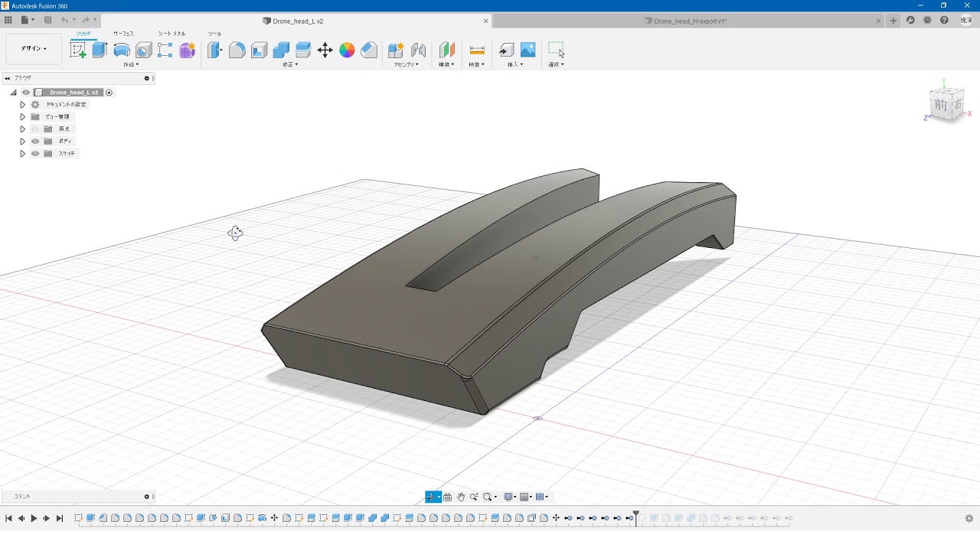The width and height of the screenshot is (980, 551).
Task: Select the Rectangular Pattern tool
Action: pos(165,51)
